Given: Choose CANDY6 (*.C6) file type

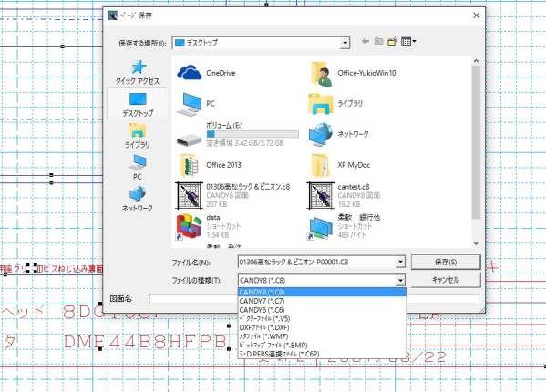Looking at the screenshot, I should point(322,310).
